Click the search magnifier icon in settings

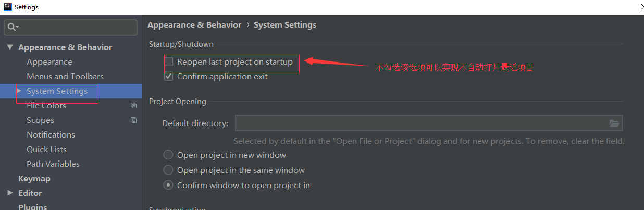click(x=13, y=27)
